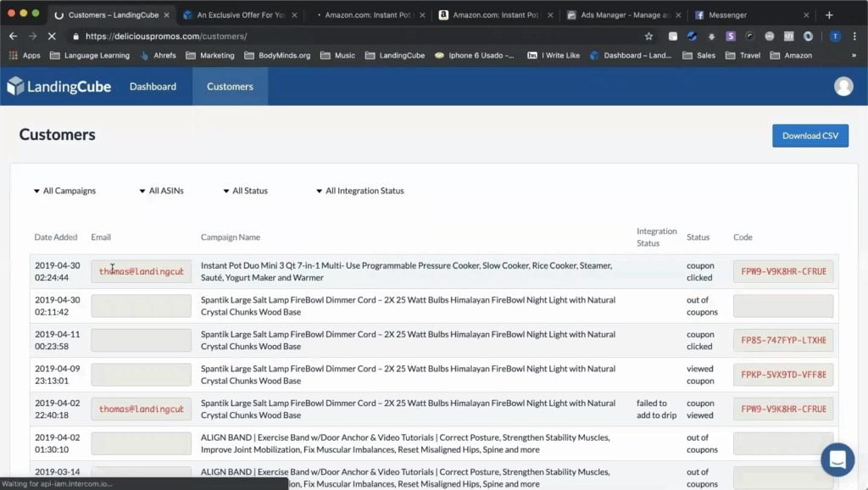Viewport: 868px width, 490px height.
Task: Go back in browser history
Action: click(x=14, y=36)
